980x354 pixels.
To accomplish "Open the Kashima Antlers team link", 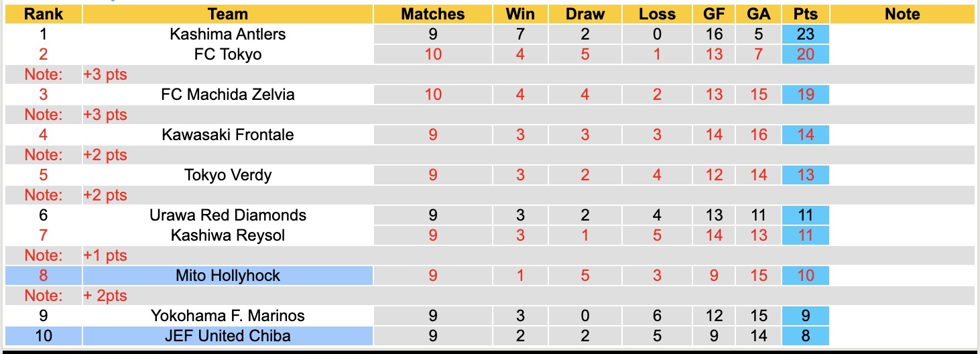I will point(227,34).
